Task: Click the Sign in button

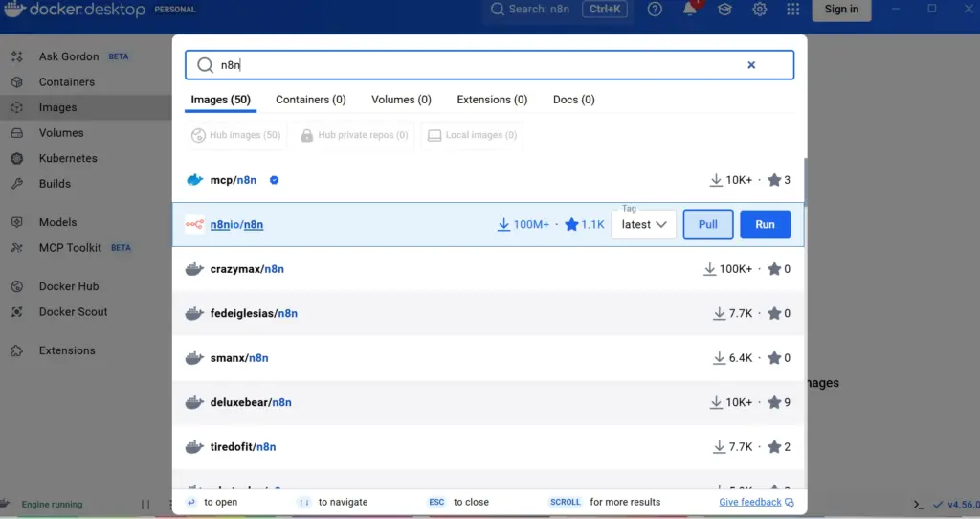Action: click(841, 10)
